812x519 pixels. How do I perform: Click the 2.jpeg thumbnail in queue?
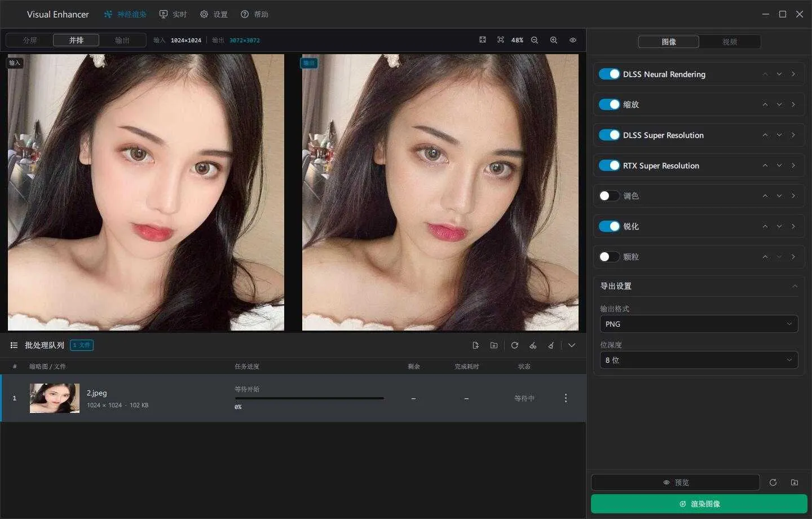pyautogui.click(x=55, y=398)
